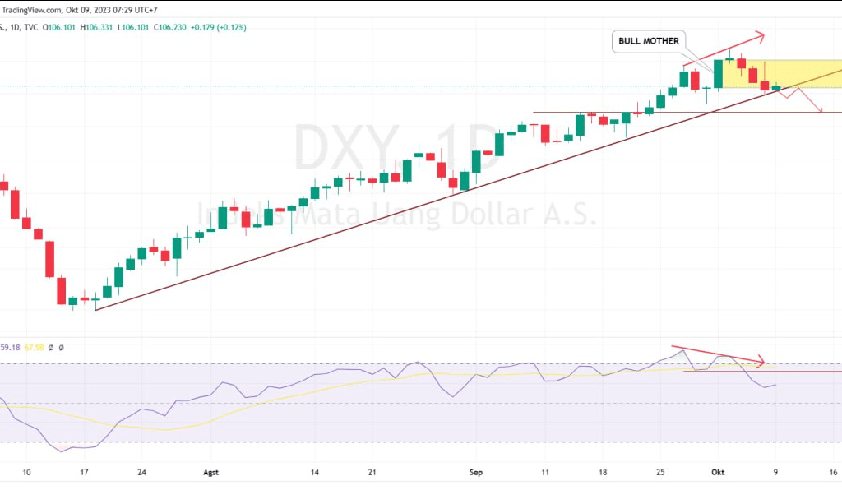Click the yellow RSI average value 67.98
Viewport: 842px width, 504px height.
34,348
